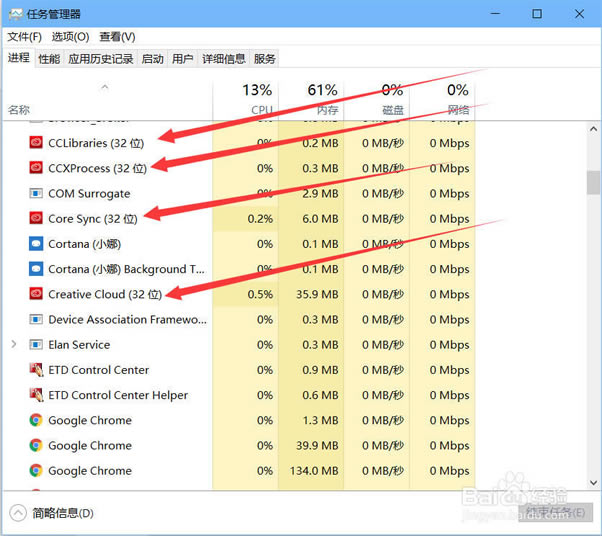Screen dimensions: 602x536
Task: Click the ETD Control Center Helper icon
Action: tap(36, 395)
